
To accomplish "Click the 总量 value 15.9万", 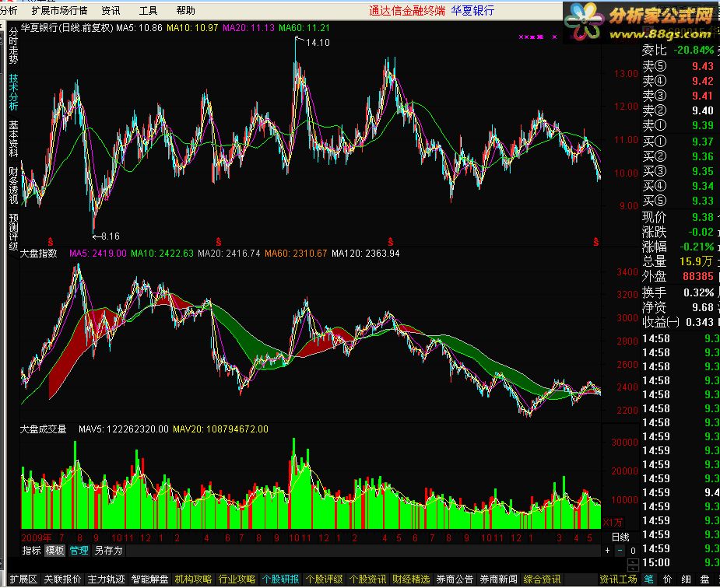I will [x=696, y=261].
